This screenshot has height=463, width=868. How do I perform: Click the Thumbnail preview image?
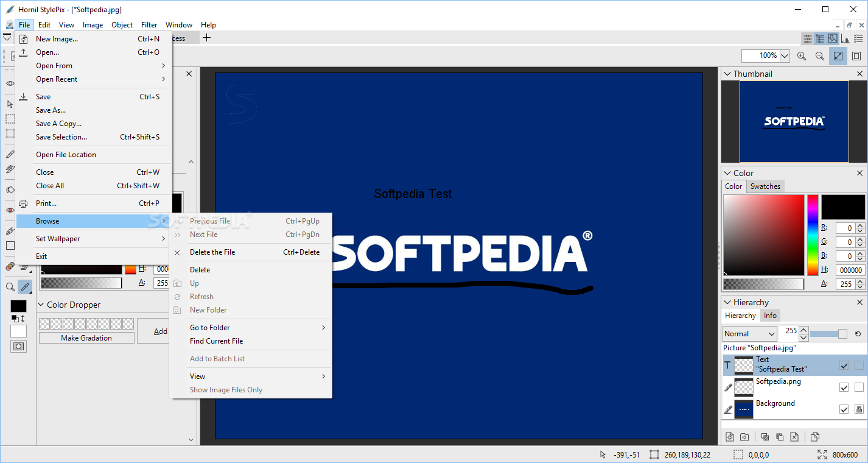(x=794, y=122)
